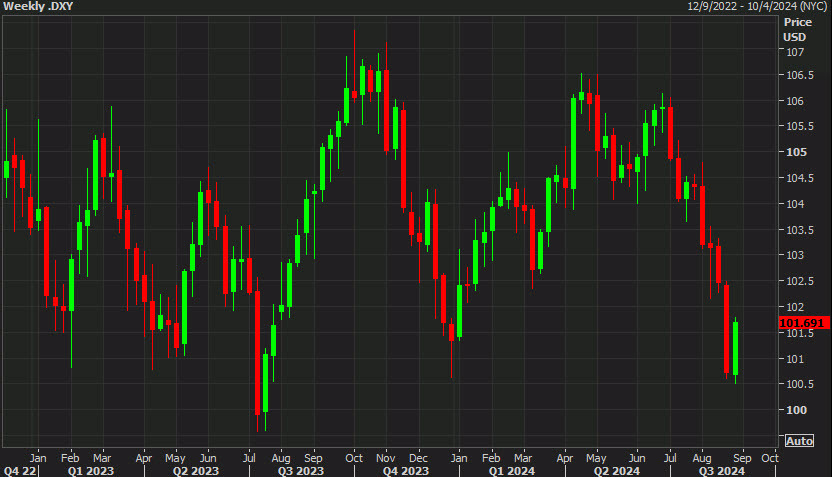Click the Q3 2024 quarter label
The height and width of the screenshot is (477, 832).
(722, 471)
